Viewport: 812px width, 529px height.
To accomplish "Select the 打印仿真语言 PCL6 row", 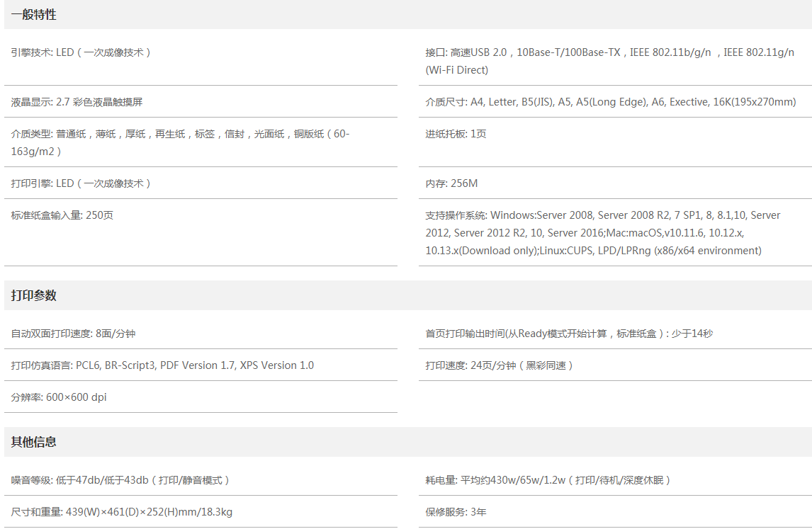I will 162,365.
